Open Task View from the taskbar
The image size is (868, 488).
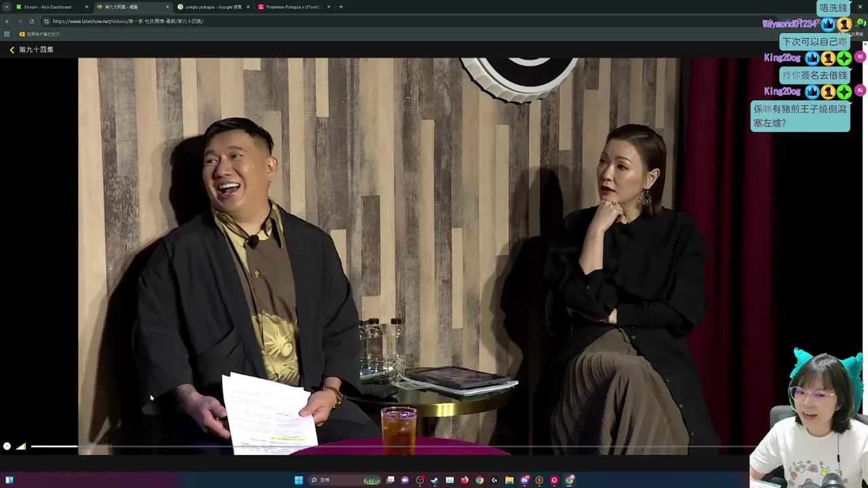coord(390,480)
